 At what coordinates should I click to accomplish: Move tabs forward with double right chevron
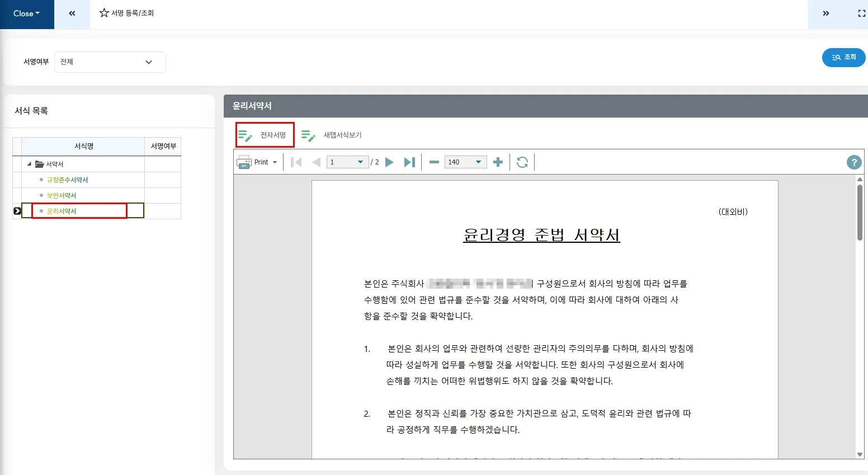pos(826,13)
